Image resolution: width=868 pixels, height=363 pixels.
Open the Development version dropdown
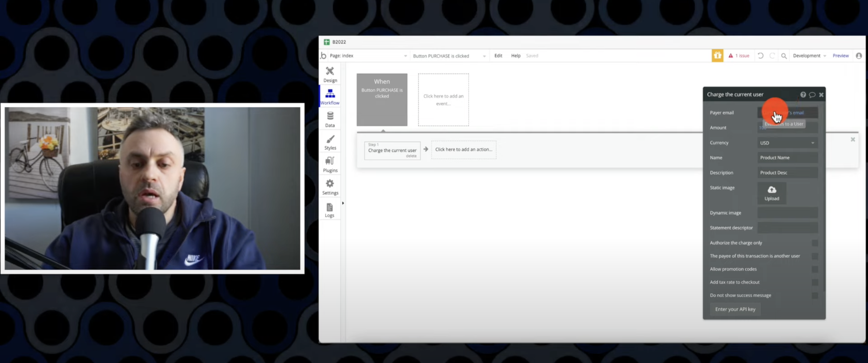coord(809,56)
